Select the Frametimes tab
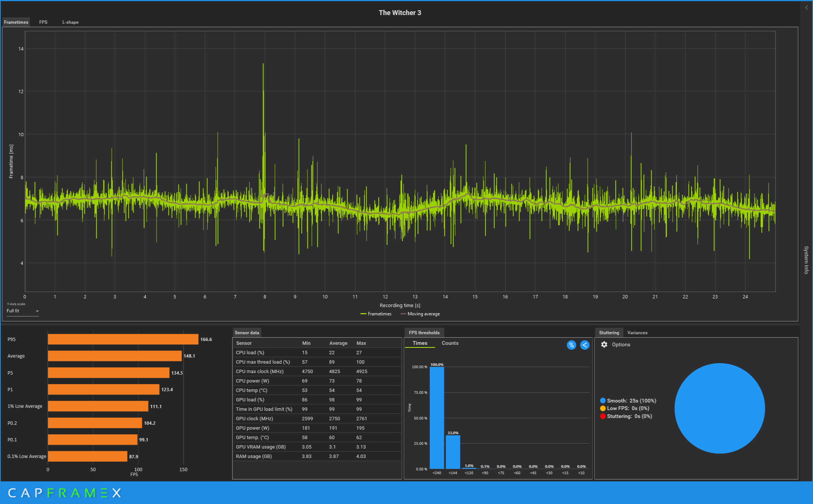Viewport: 813px width, 504px height. tap(16, 22)
